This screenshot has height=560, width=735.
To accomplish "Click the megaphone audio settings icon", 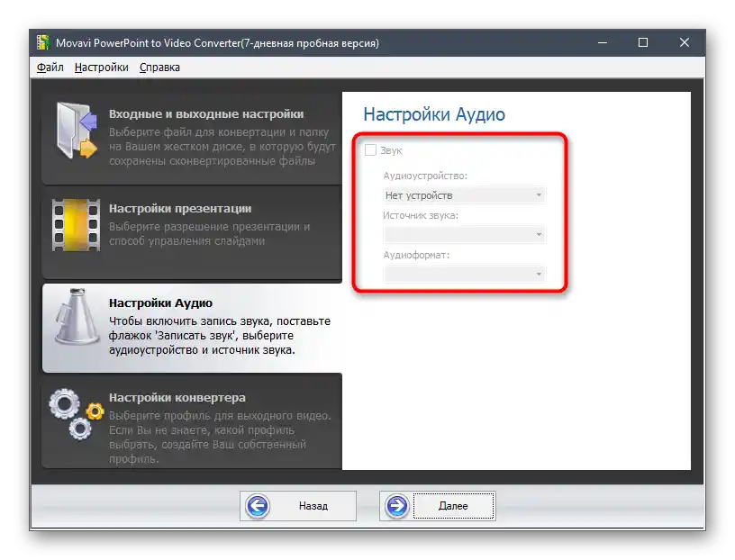I will [77, 316].
